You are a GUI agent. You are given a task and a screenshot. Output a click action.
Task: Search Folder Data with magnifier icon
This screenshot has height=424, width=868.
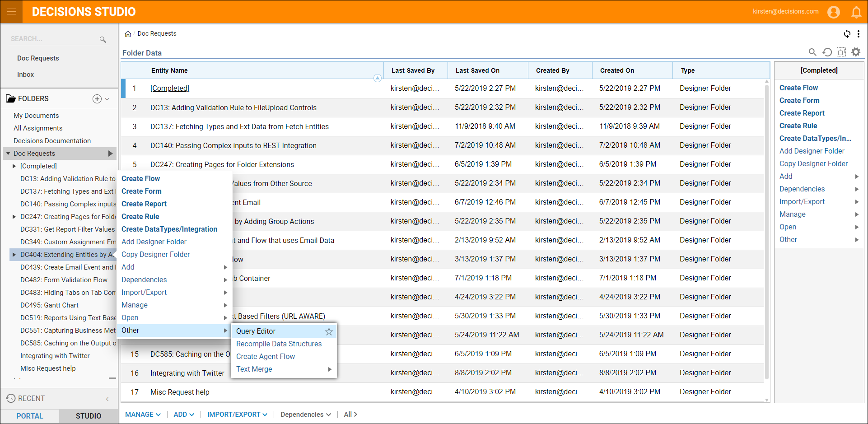coord(812,52)
